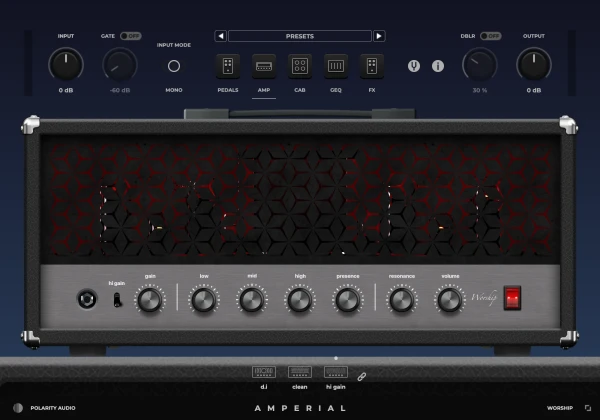Click the -60 dB gate value
The image size is (600, 420).
(120, 90)
